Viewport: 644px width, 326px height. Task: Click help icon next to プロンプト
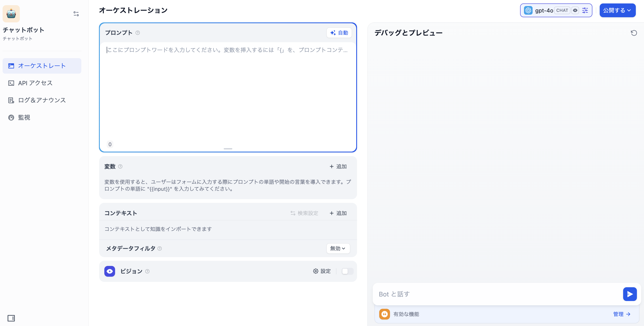tap(138, 33)
